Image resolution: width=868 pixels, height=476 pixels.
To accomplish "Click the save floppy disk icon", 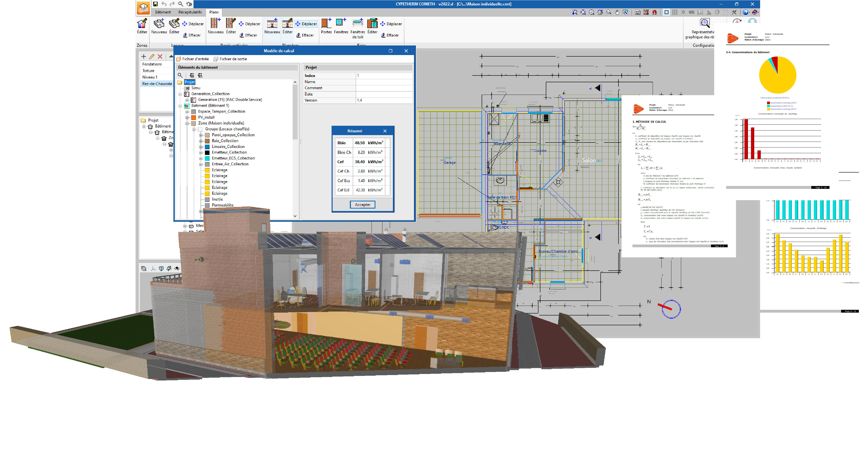I will [155, 4].
